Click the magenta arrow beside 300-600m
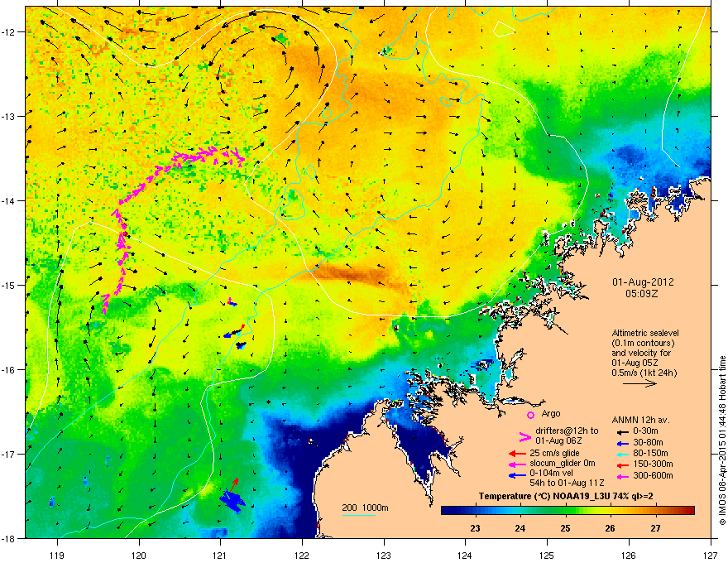Viewport: 728px width, 563px height. tap(623, 476)
